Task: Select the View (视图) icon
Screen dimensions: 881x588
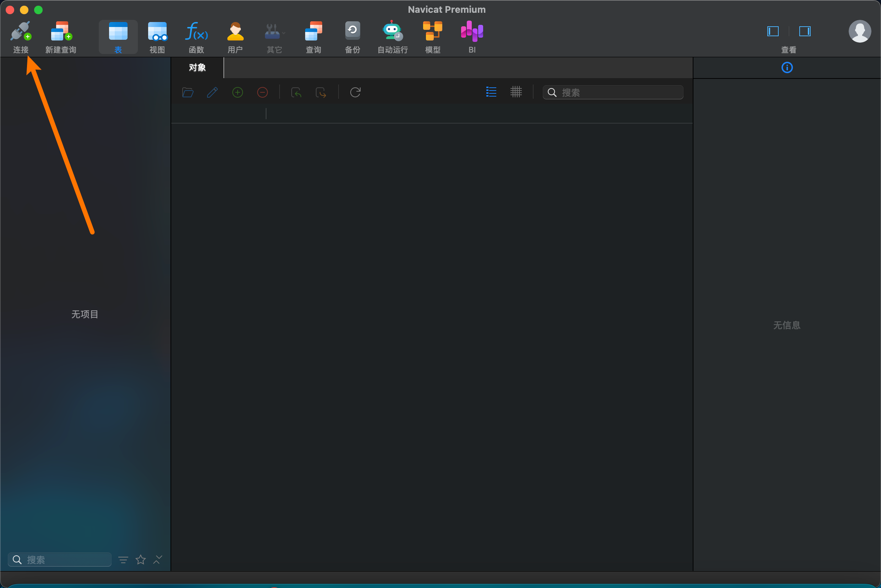Action: click(x=157, y=32)
